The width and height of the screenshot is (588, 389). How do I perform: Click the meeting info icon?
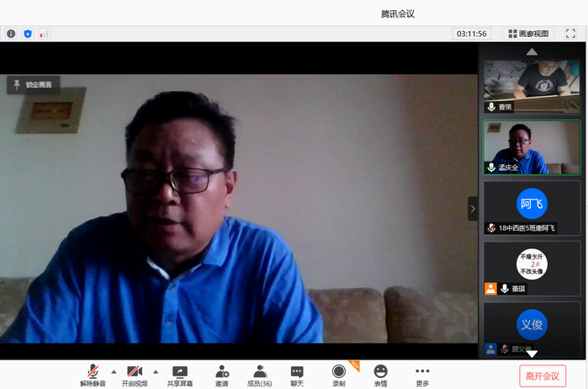click(x=11, y=34)
